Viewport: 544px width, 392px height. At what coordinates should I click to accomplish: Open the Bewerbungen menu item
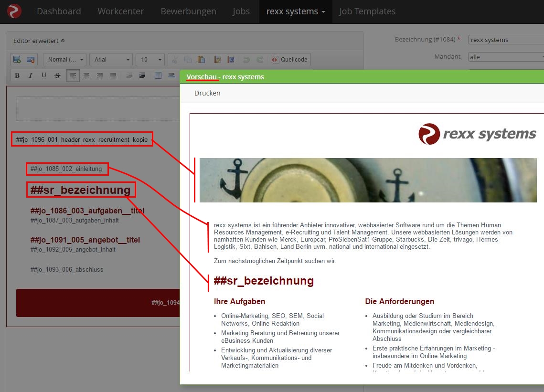188,11
